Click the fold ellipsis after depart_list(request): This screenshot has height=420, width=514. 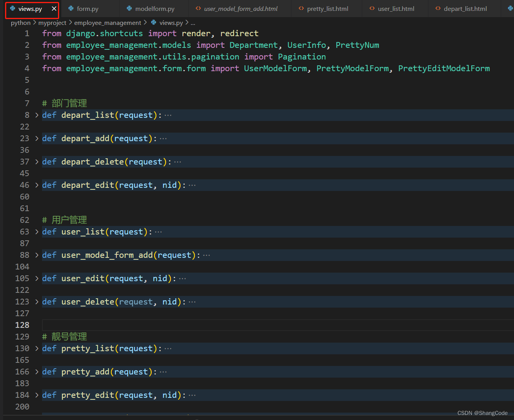point(168,115)
